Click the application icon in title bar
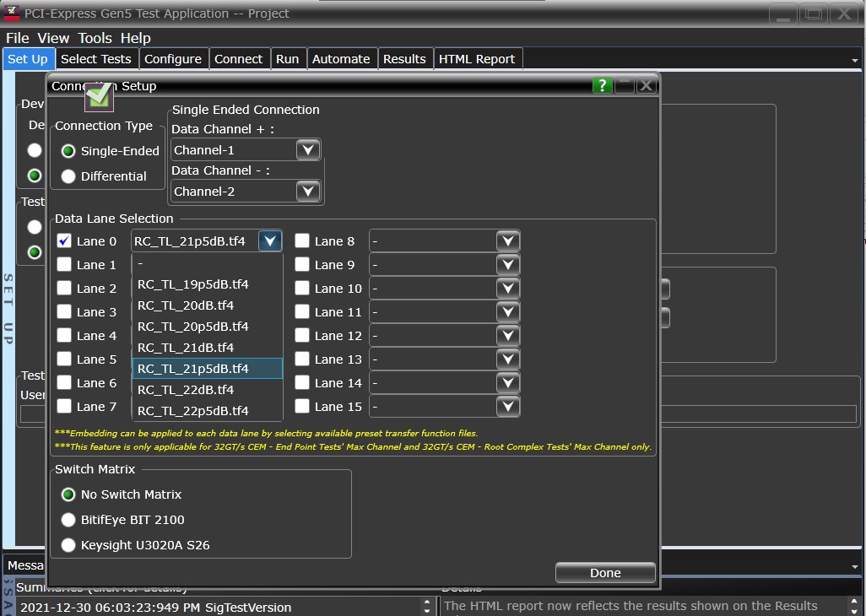This screenshot has height=616, width=866. coord(13,13)
